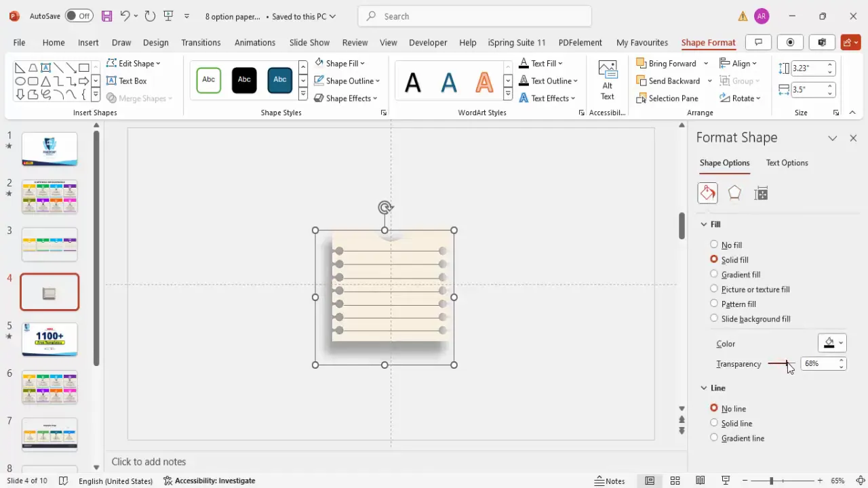
Task: Open the Insert ribbon tab
Action: point(88,42)
